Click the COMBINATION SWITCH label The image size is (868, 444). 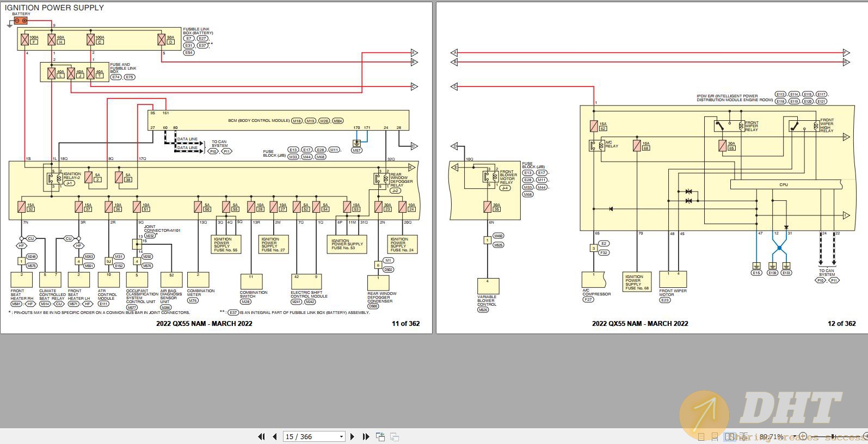click(254, 294)
